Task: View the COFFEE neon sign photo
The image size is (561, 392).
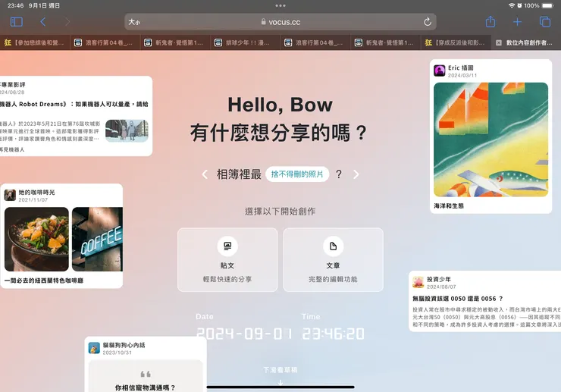Action: pyautogui.click(x=97, y=239)
